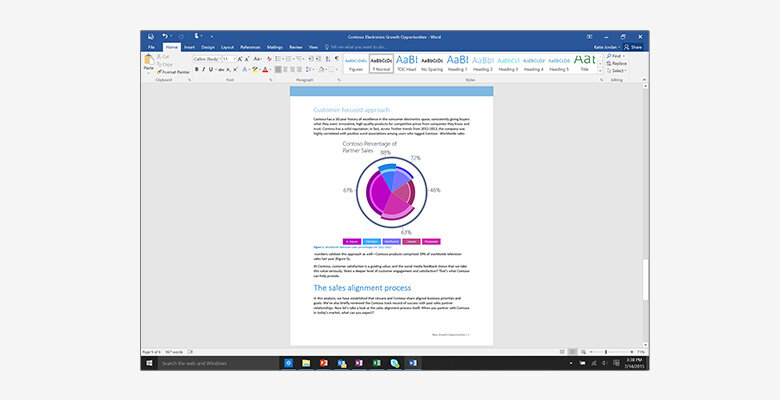Open Excel from the Windows taskbar
780x400 pixels.
pyautogui.click(x=376, y=363)
